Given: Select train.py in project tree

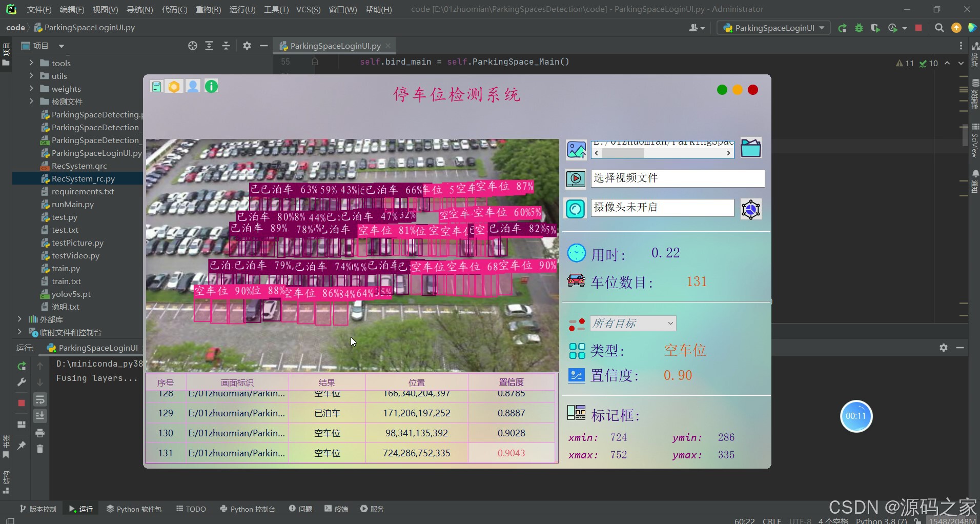Looking at the screenshot, I should pos(66,268).
